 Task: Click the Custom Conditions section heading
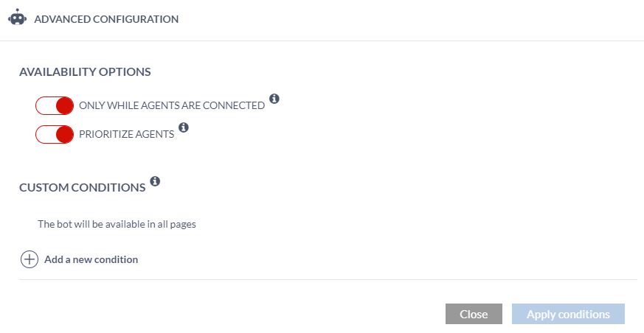coord(82,187)
